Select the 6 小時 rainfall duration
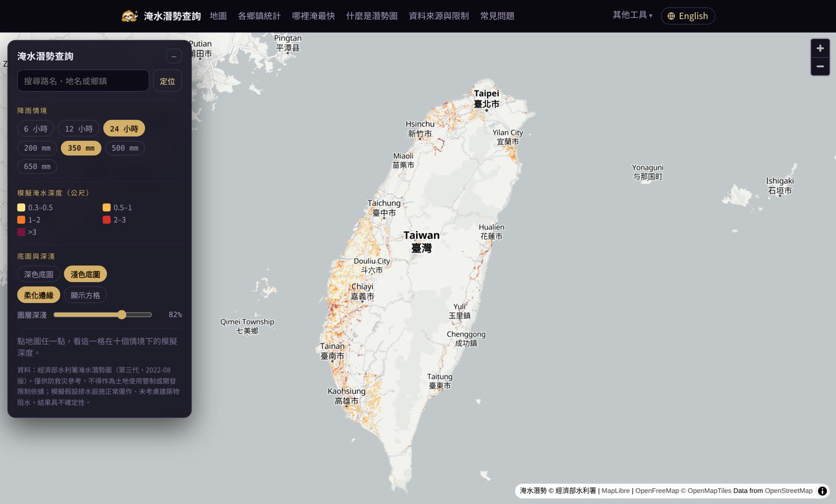Viewport: 836px width, 504px height. pyautogui.click(x=36, y=128)
